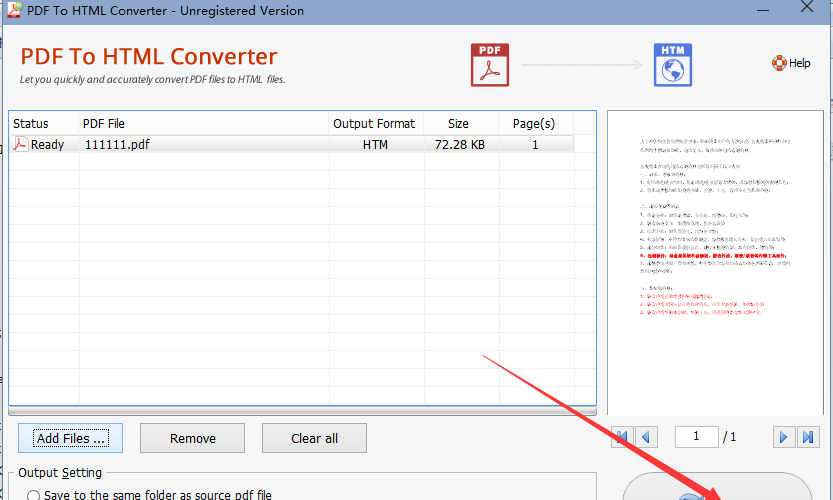Click the Ready status PDF icon
The width and height of the screenshot is (833, 500).
(20, 144)
